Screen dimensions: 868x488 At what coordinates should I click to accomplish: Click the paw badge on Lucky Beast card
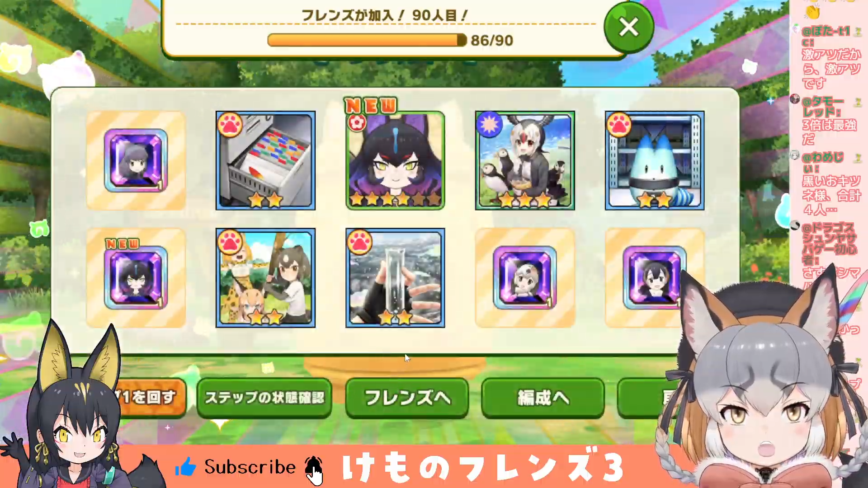coord(619,125)
